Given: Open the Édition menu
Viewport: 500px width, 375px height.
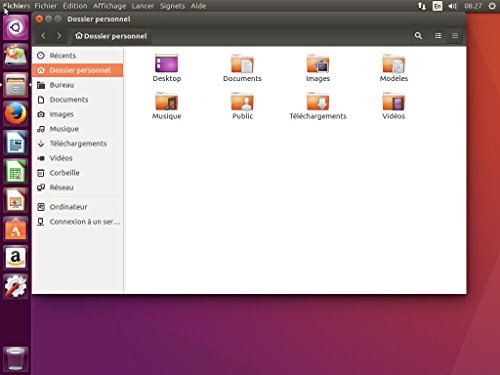Looking at the screenshot, I should click(x=75, y=6).
